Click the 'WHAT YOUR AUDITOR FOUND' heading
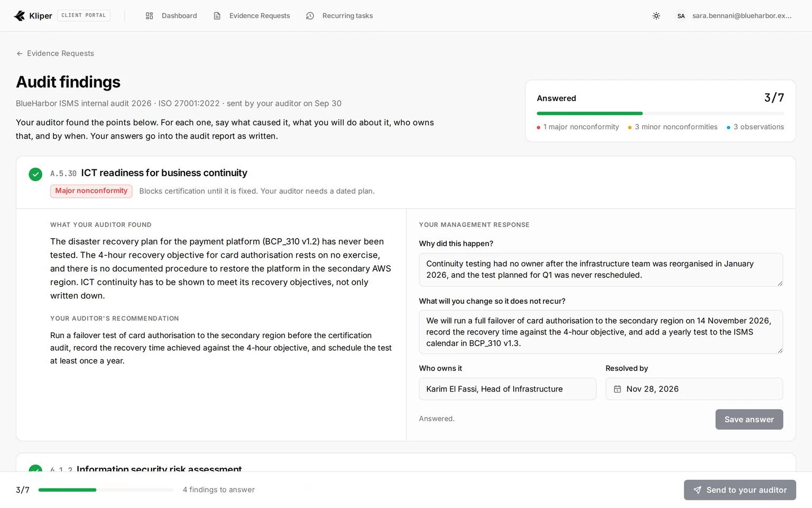Viewport: 812px width, 508px height. tap(101, 225)
